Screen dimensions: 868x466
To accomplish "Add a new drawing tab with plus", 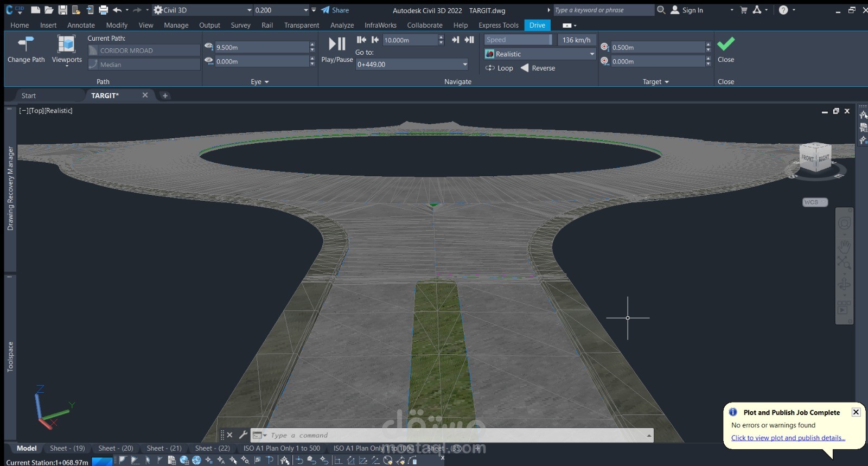I will [x=165, y=95].
